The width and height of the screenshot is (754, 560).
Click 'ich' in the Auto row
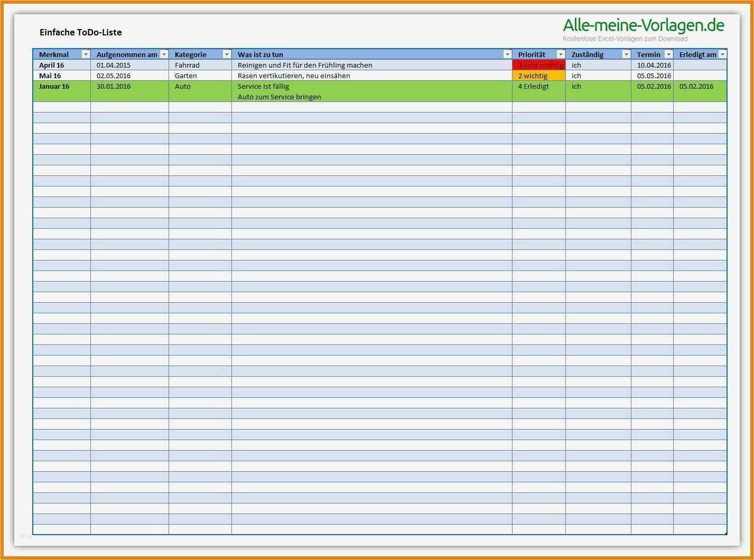(x=576, y=86)
